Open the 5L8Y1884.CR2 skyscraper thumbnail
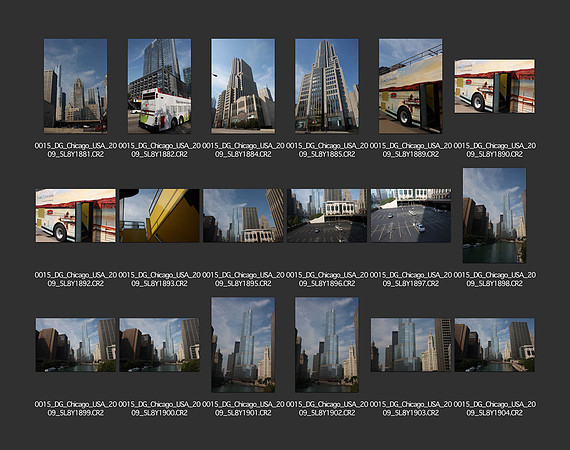 coord(243,86)
